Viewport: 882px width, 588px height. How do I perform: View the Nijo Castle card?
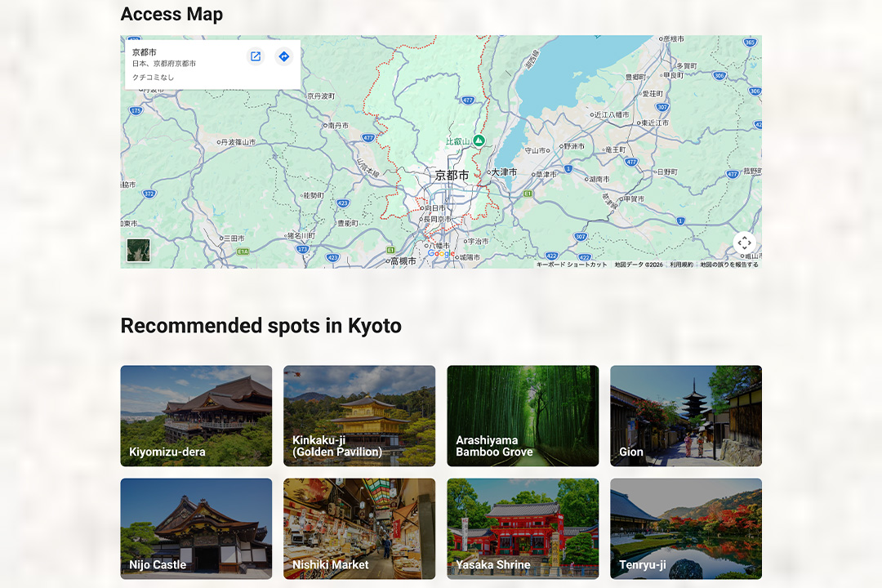(196, 528)
